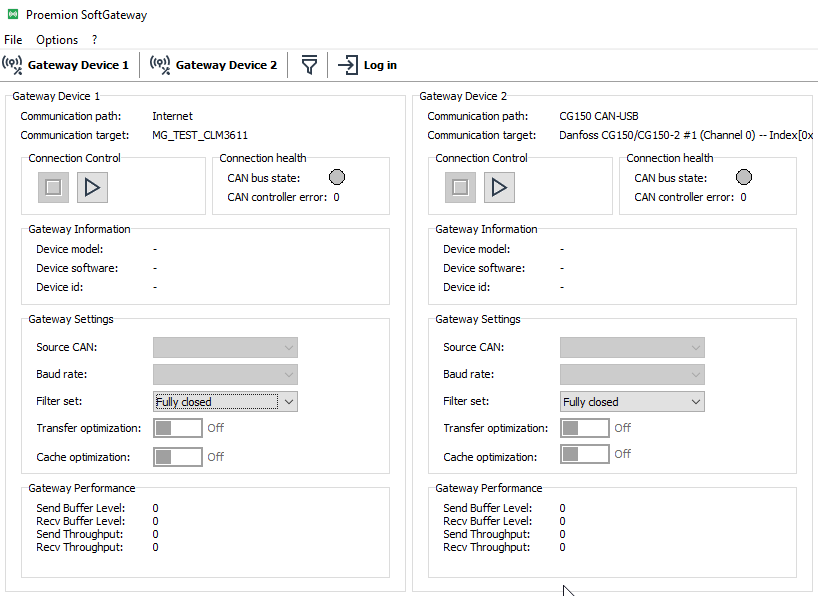
Task: Click the CAN bus state indicator for Gateway Device 1
Action: pyautogui.click(x=336, y=176)
